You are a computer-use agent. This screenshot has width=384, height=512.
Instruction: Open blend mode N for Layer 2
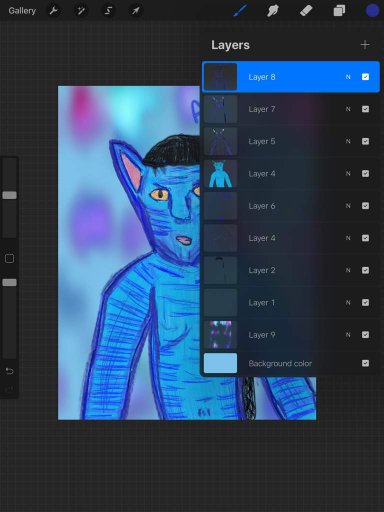[348, 270]
